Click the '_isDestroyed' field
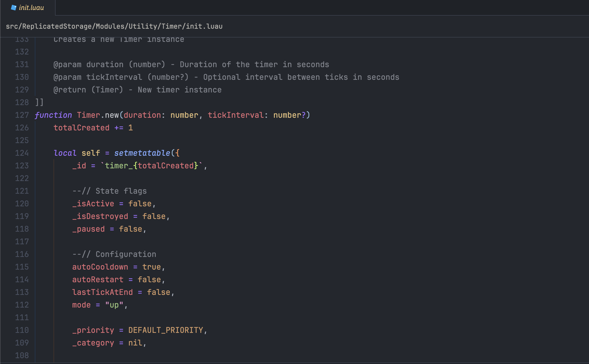This screenshot has height=364, width=589. [100, 216]
